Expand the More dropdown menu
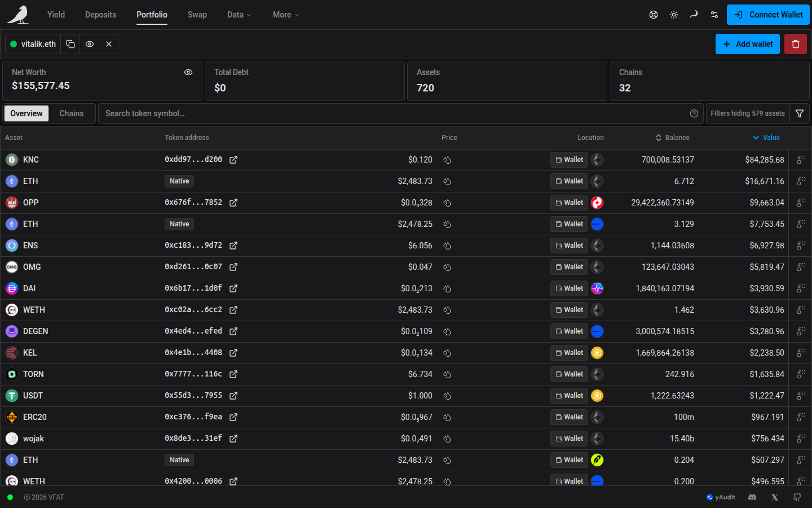 (x=286, y=15)
